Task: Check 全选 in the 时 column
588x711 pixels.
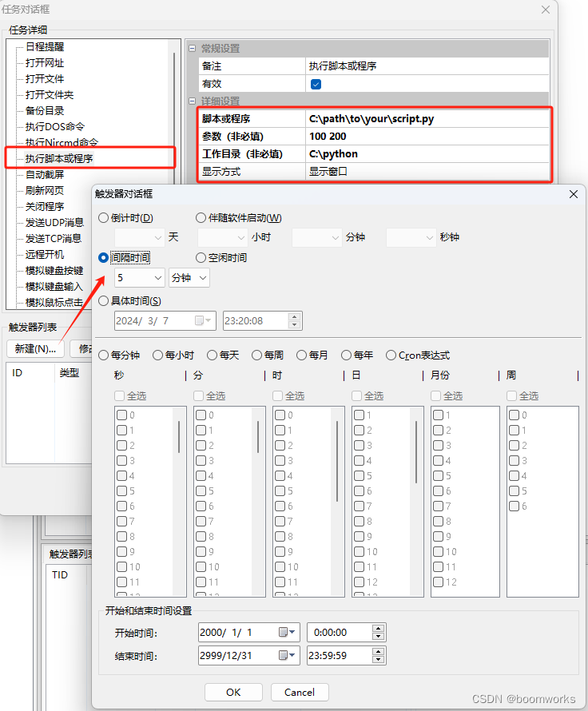Action: 278,396
